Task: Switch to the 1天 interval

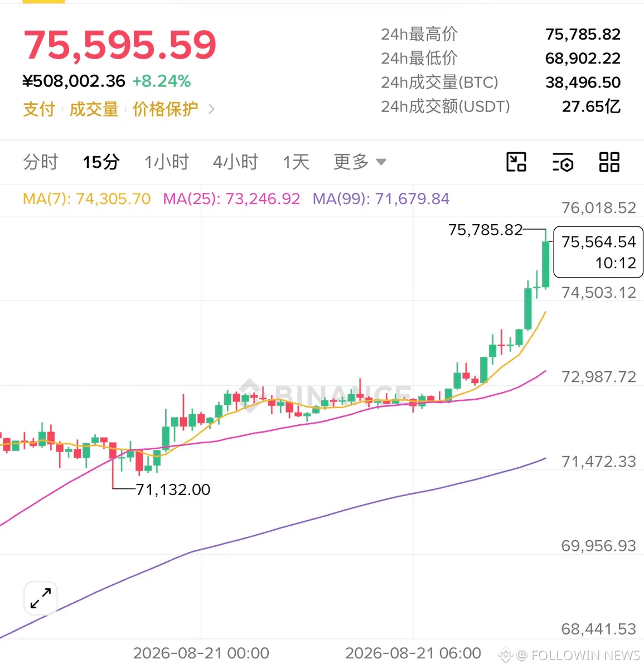Action: pos(296,162)
